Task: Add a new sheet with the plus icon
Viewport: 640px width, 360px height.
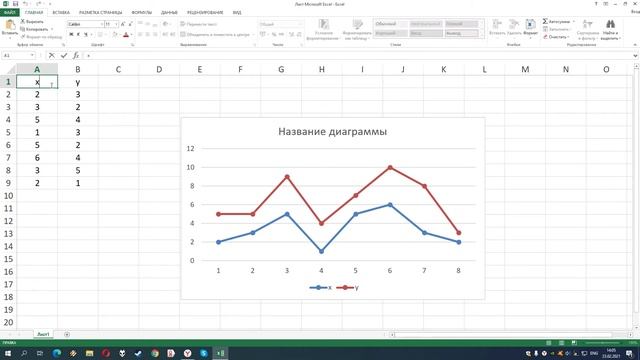Action: click(67, 334)
